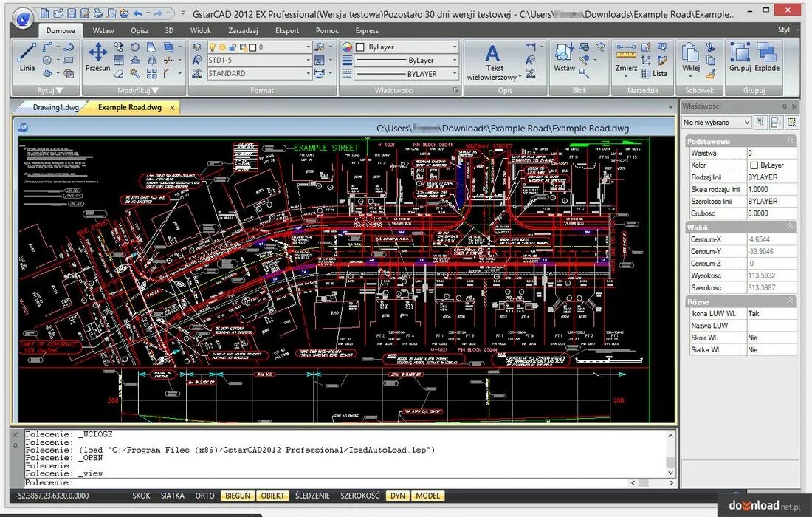812x517 pixels.
Task: Open the STD1-5 style dropdown
Action: (x=258, y=60)
